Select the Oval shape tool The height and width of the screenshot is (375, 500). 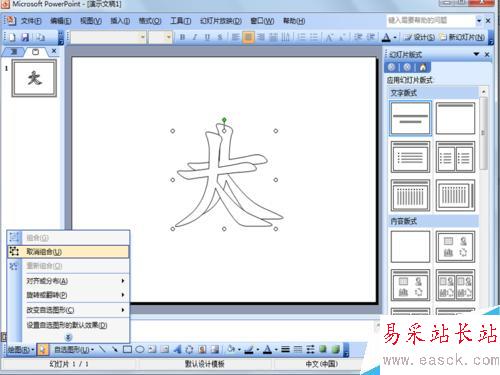point(140,349)
